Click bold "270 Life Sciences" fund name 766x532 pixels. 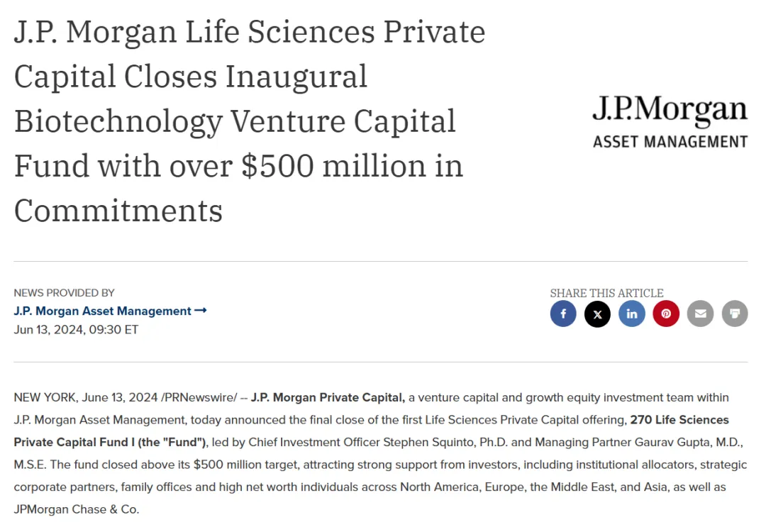click(x=679, y=420)
